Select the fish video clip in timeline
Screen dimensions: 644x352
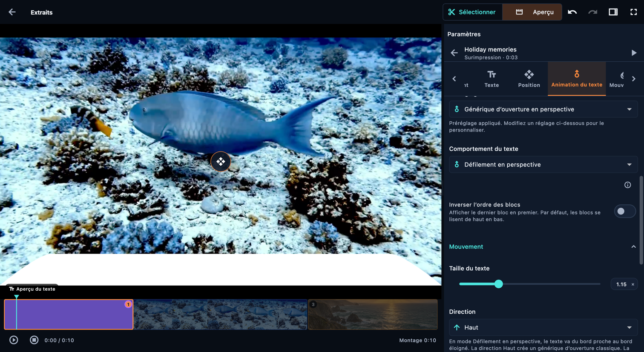tap(221, 315)
